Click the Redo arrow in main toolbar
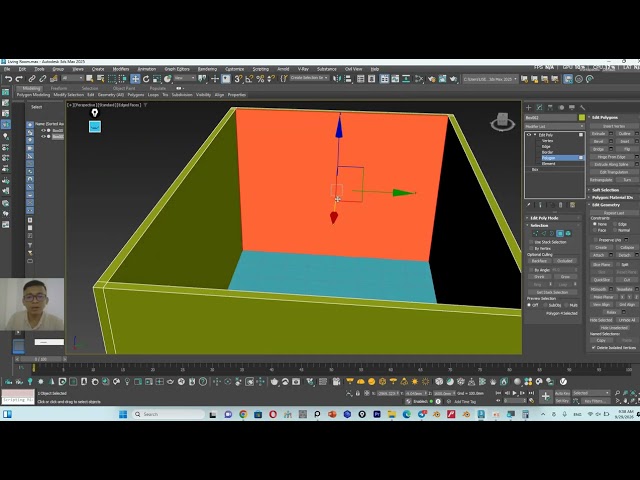The image size is (640, 480). (x=19, y=79)
